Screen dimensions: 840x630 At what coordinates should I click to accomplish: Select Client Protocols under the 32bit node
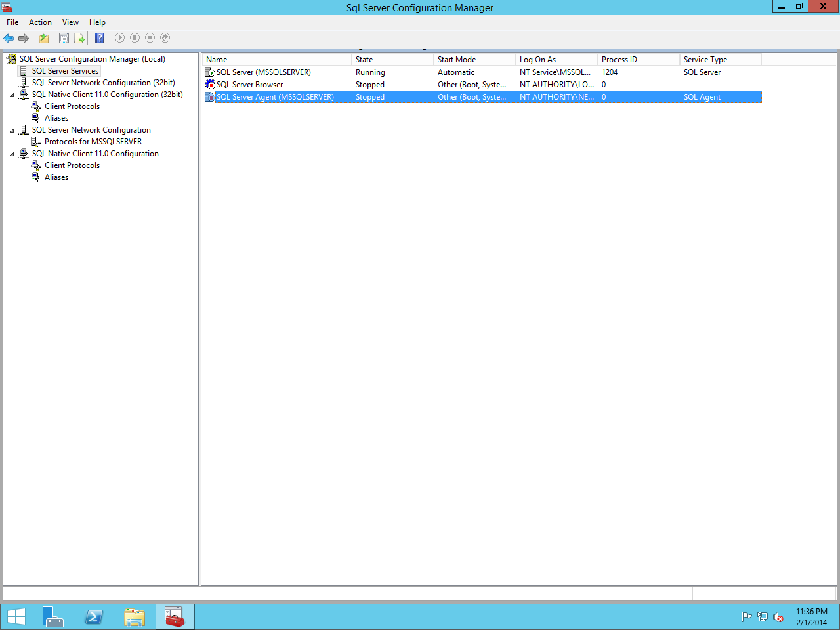pos(72,106)
